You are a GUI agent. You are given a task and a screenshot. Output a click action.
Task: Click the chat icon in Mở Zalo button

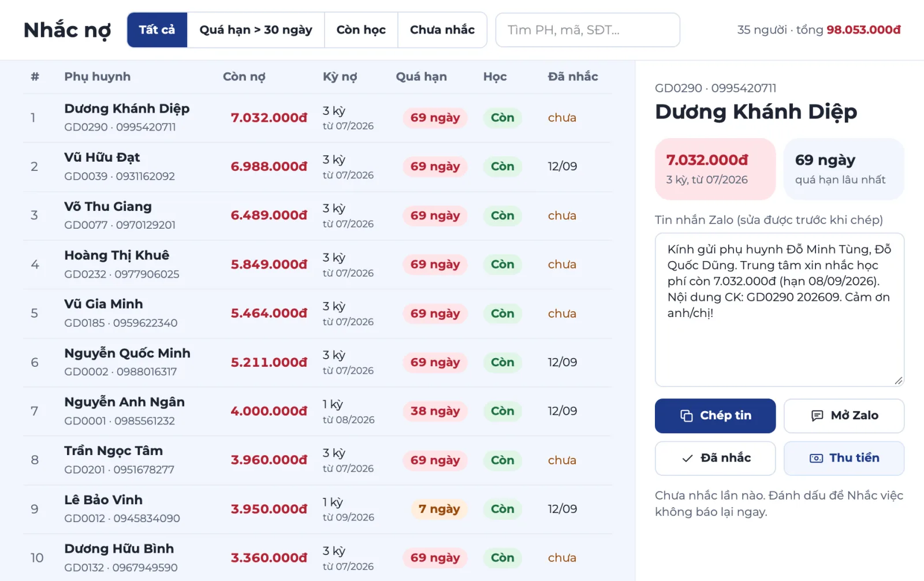(817, 416)
